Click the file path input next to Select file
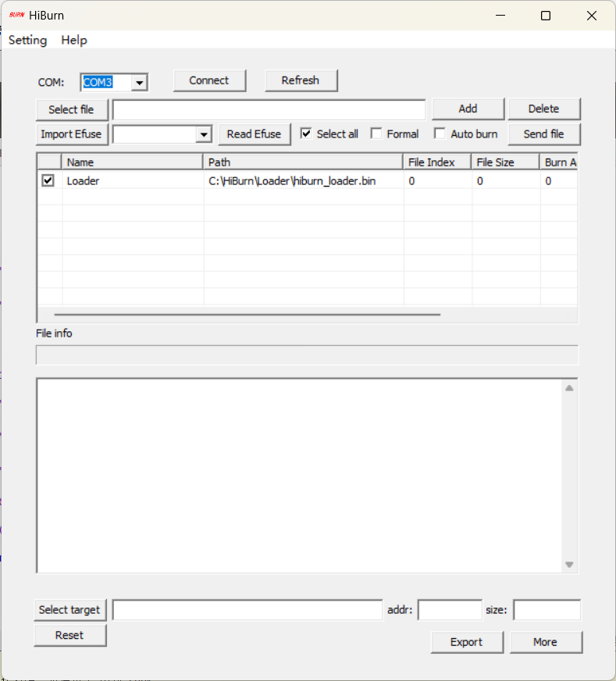The width and height of the screenshot is (616, 681). (x=269, y=110)
